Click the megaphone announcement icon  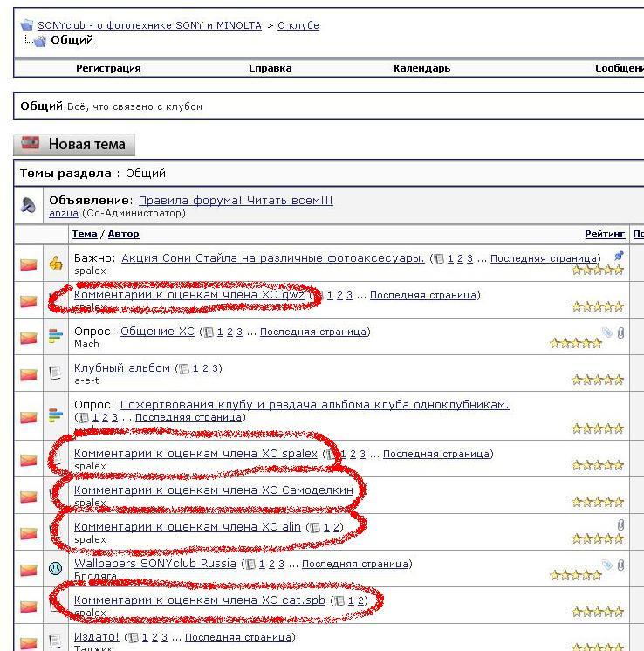pos(29,206)
